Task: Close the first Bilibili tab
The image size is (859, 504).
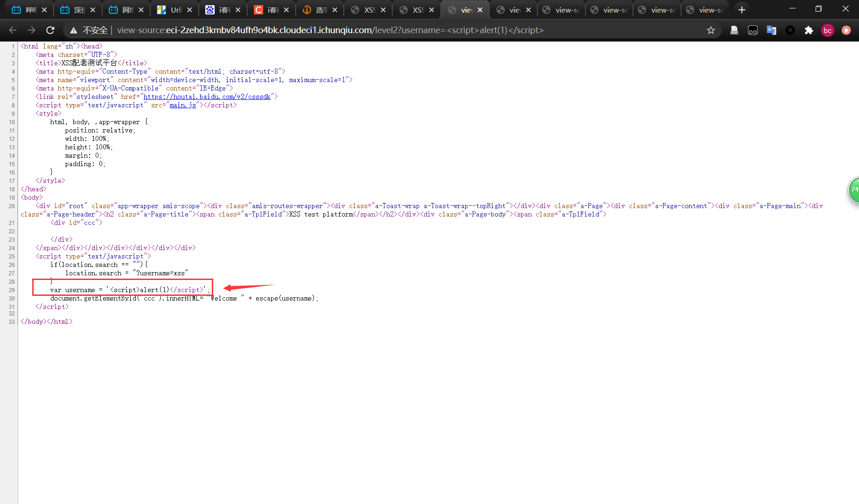Action: tap(44, 10)
